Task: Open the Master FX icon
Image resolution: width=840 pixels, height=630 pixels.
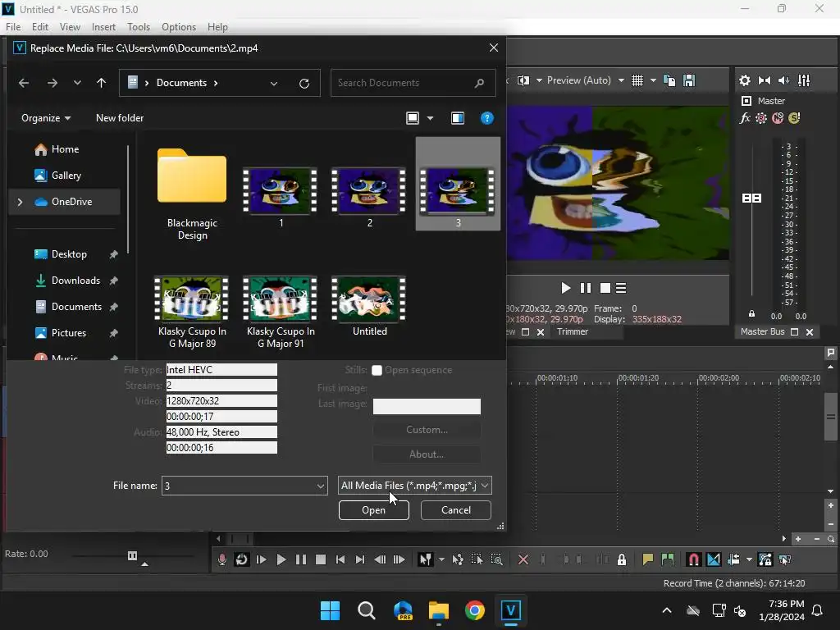Action: pyautogui.click(x=745, y=118)
